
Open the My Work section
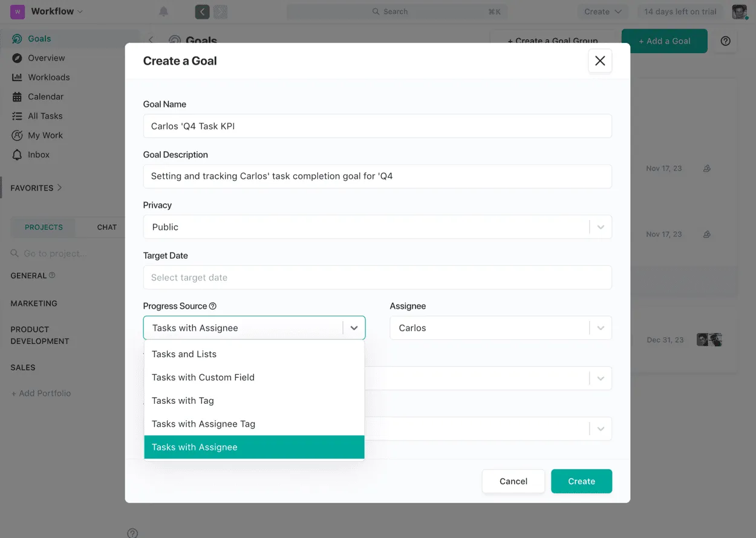coord(44,135)
